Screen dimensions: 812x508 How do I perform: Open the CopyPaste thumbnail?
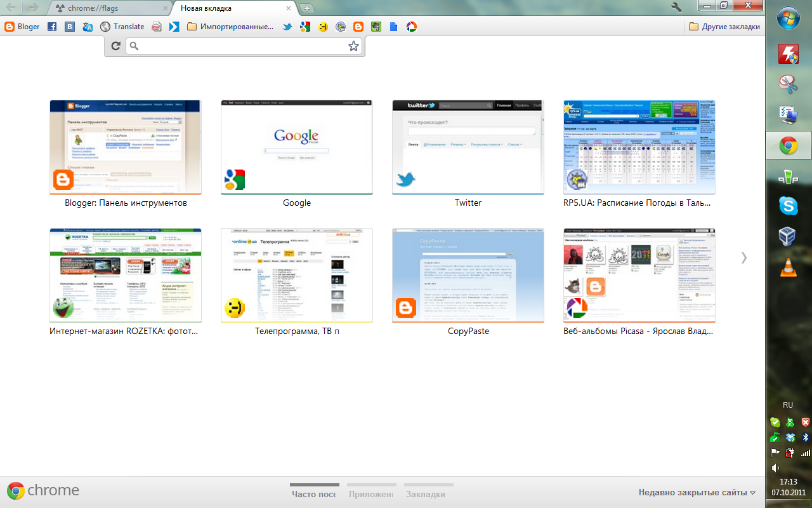point(468,276)
